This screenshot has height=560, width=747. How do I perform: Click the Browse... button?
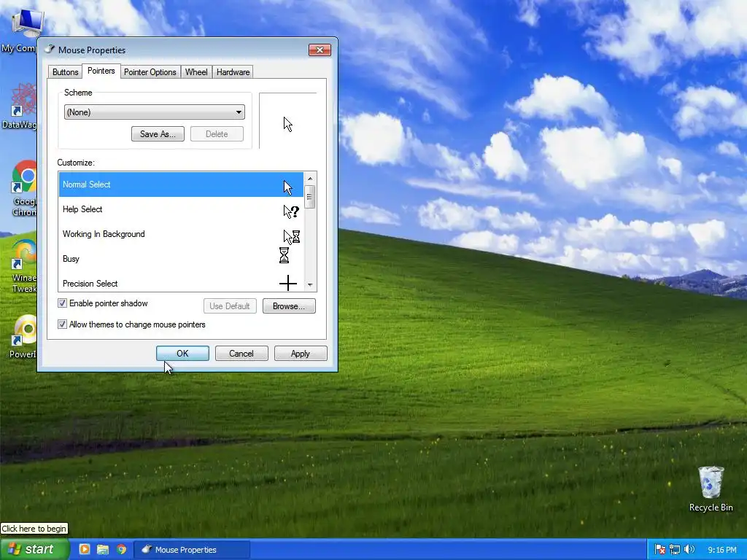(x=289, y=306)
